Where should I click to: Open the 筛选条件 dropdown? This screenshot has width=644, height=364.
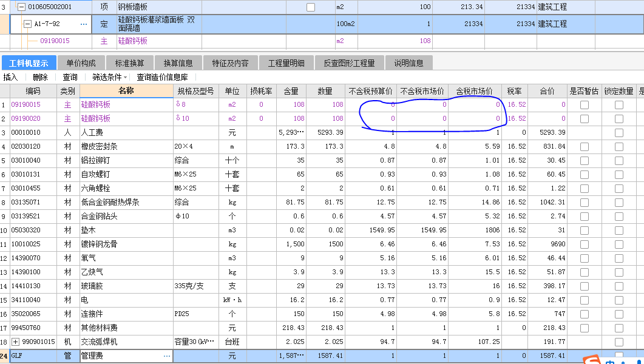pyautogui.click(x=109, y=77)
